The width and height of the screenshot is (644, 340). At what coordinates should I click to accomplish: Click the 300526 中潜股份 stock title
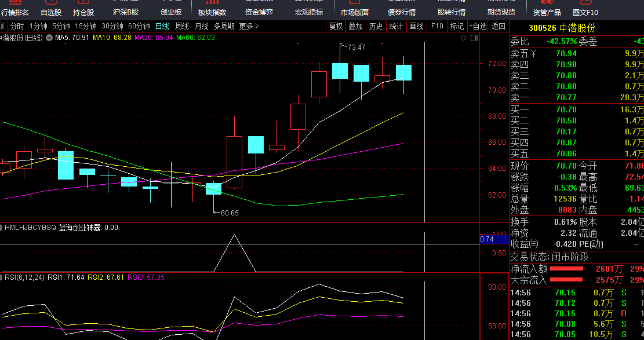tap(562, 28)
